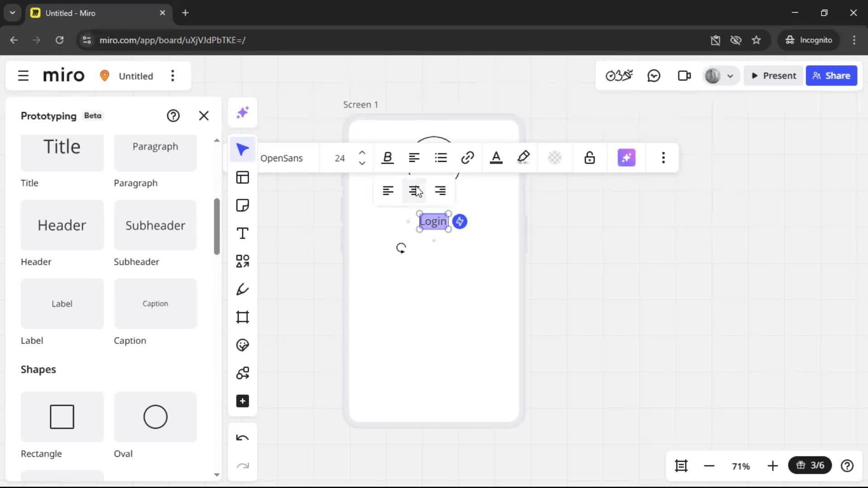
Task: Open the OpenSans font dropdown
Action: (282, 158)
